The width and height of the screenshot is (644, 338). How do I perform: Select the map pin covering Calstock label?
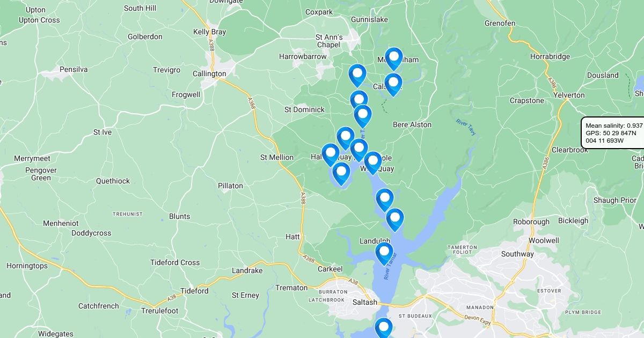393,84
